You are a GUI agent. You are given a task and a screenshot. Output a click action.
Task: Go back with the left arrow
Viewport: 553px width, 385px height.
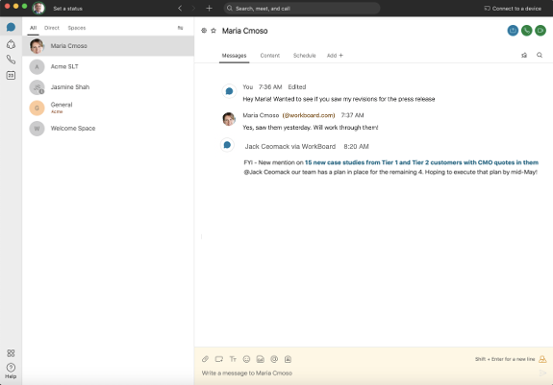point(180,8)
